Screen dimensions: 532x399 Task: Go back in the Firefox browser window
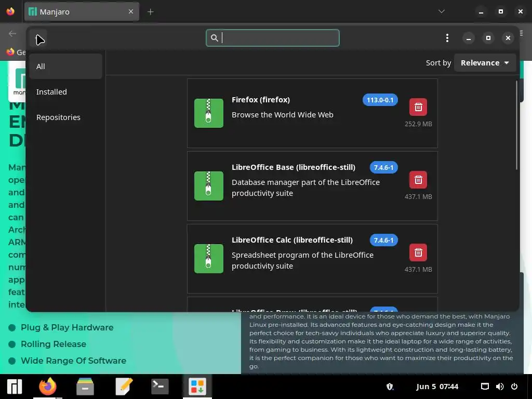[12, 34]
